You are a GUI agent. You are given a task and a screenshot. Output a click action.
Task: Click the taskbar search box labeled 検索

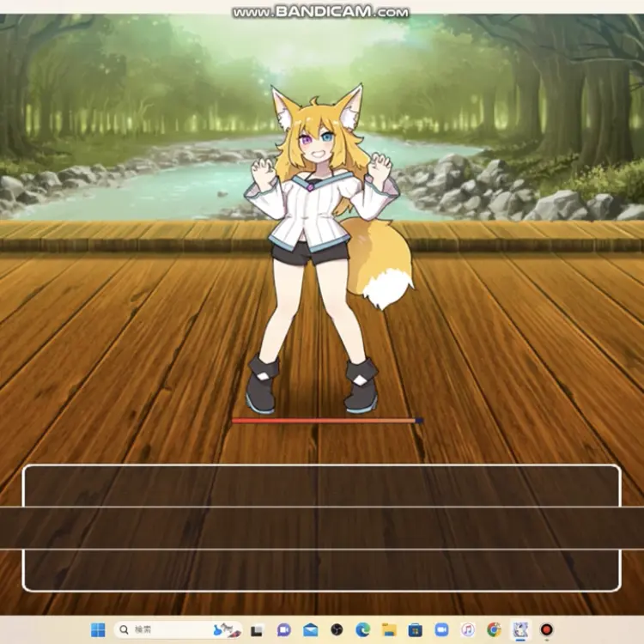[x=179, y=629]
